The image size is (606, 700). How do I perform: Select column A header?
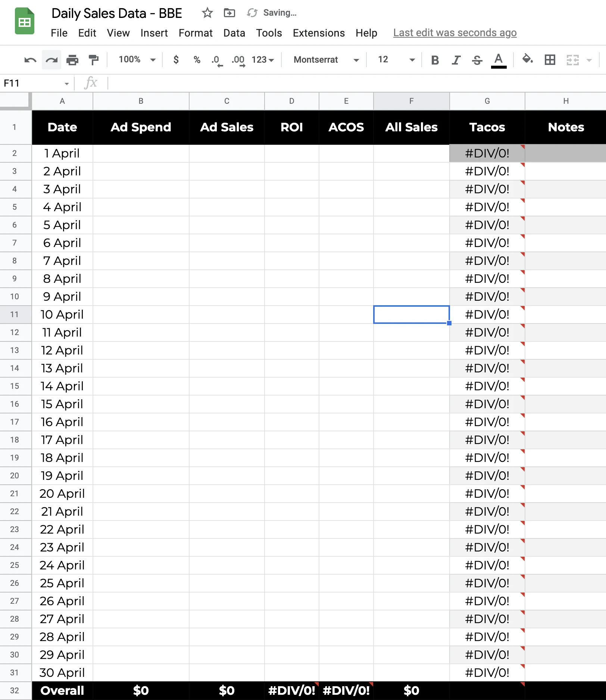tap(62, 101)
